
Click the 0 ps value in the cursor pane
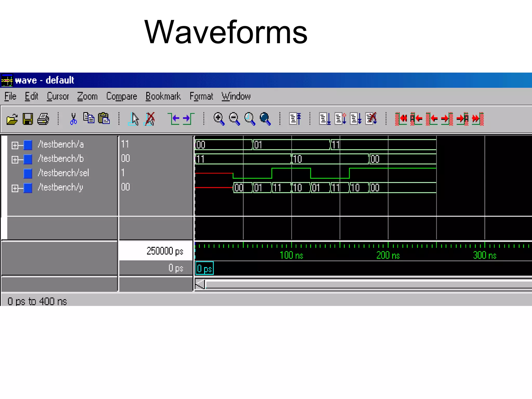click(x=176, y=268)
